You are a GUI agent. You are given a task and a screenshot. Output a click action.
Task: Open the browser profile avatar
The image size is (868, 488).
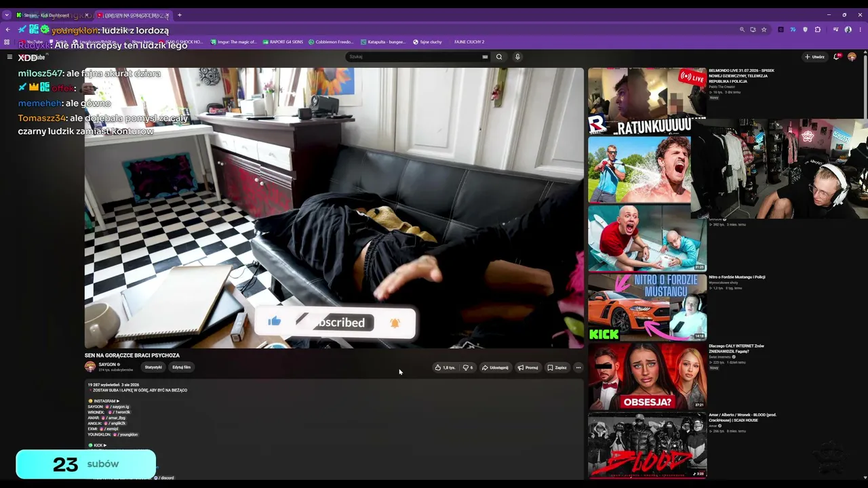(848, 30)
